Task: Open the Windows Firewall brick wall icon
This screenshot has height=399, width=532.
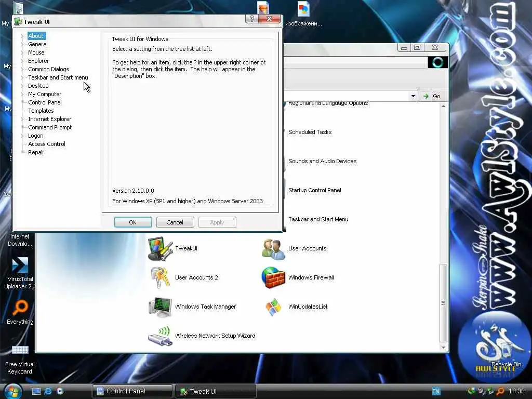Action: click(273, 277)
